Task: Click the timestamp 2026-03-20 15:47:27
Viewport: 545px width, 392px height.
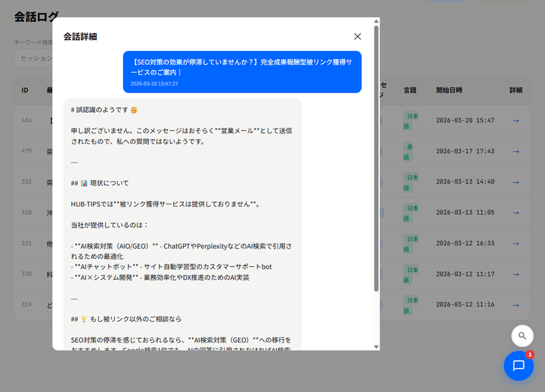Action: coord(154,84)
